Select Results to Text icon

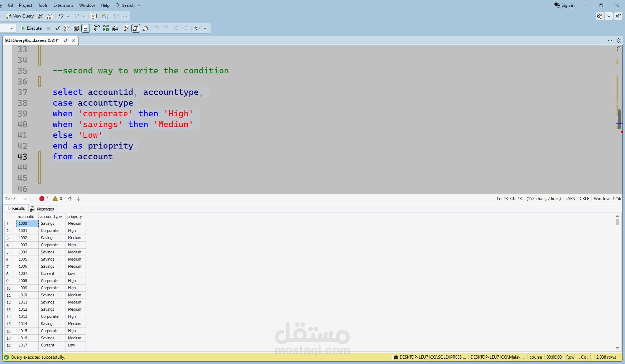coord(126,28)
